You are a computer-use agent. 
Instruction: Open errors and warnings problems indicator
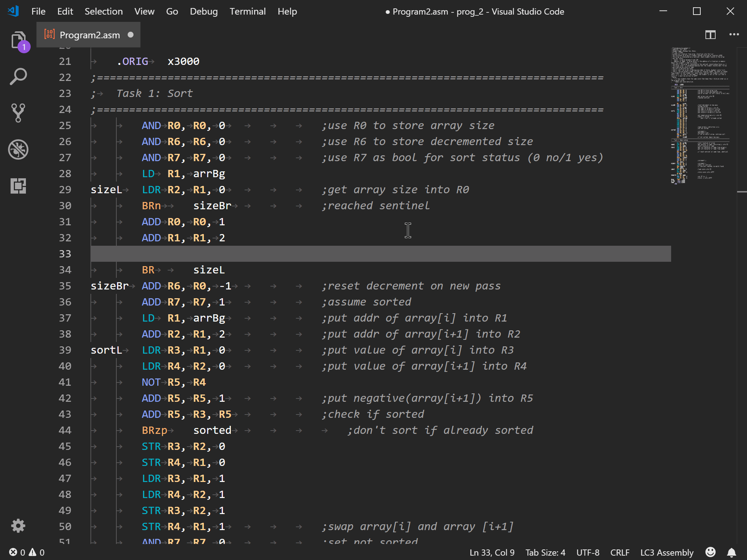(27, 552)
